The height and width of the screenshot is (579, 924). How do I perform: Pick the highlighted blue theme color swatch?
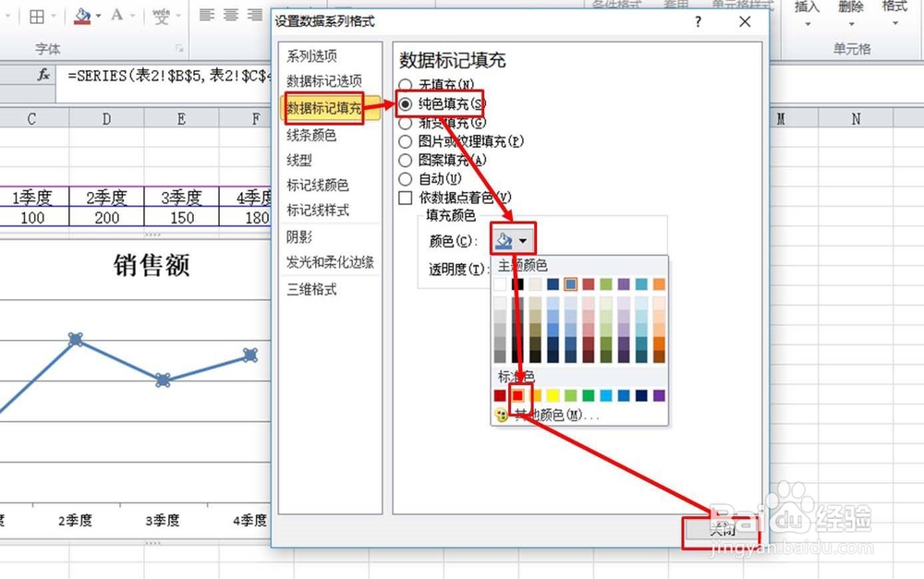[x=570, y=284]
